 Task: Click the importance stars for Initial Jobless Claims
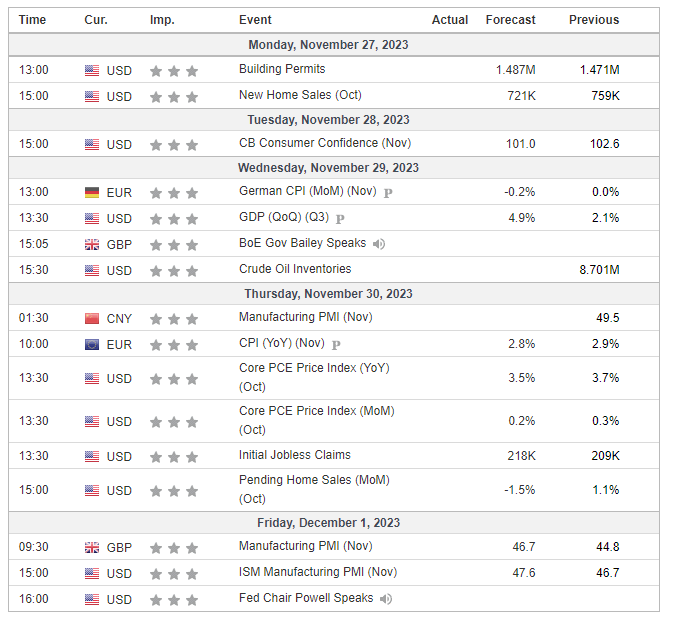(174, 456)
